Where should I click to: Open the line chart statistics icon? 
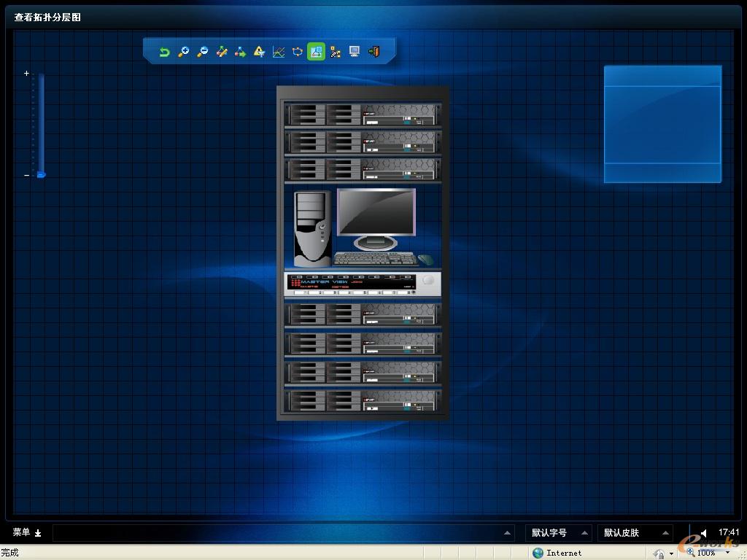[x=278, y=52]
